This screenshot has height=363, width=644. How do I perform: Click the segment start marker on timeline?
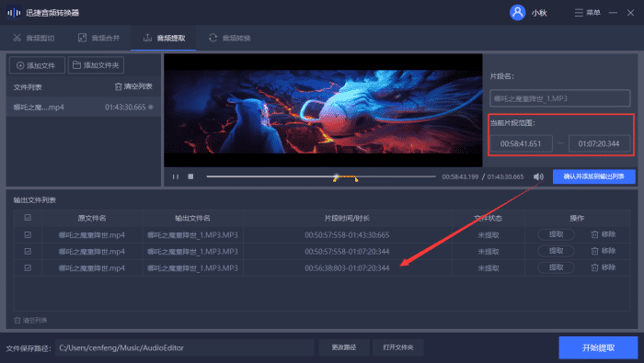click(336, 177)
